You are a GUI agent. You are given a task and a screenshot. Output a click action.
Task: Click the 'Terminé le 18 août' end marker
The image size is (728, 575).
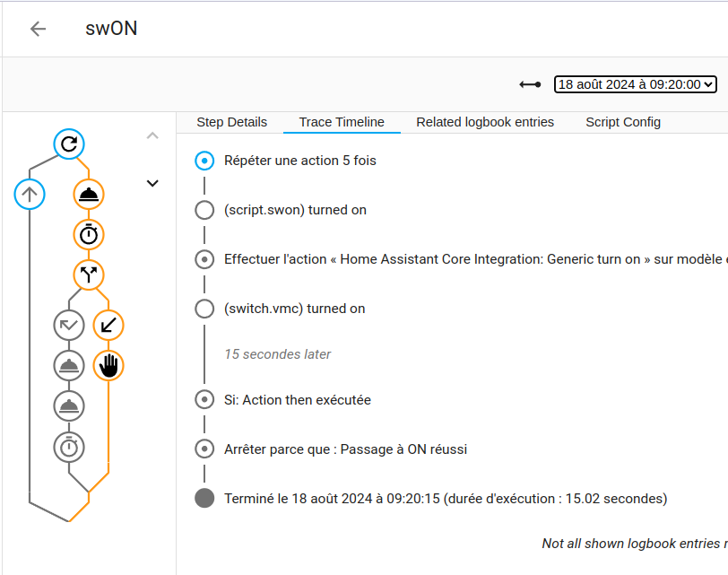pyautogui.click(x=204, y=499)
